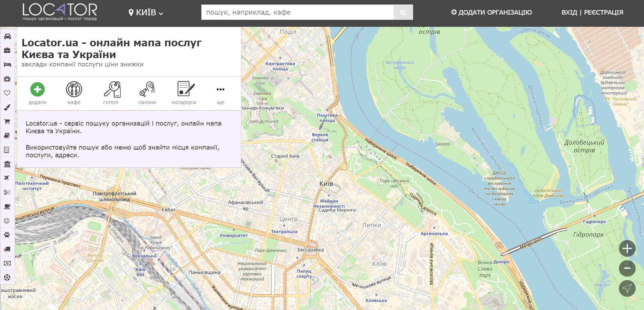Select the scissors beauty services icon
Viewport: 644px width, 310px height.
pos(7,192)
